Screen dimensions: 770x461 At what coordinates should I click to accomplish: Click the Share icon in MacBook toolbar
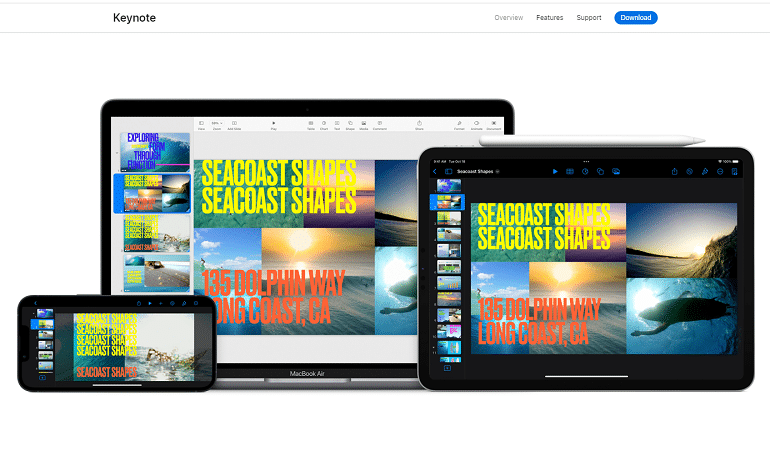tap(419, 125)
